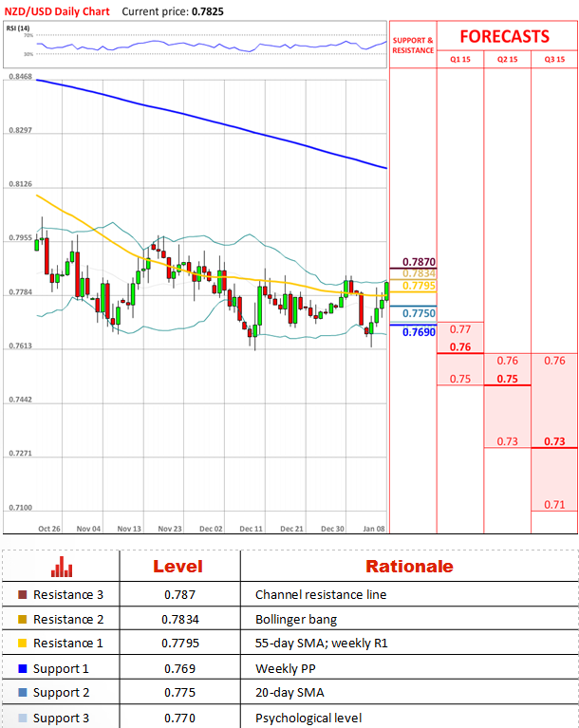
Task: Click the Channel resistance line rationale
Action: pos(321,595)
